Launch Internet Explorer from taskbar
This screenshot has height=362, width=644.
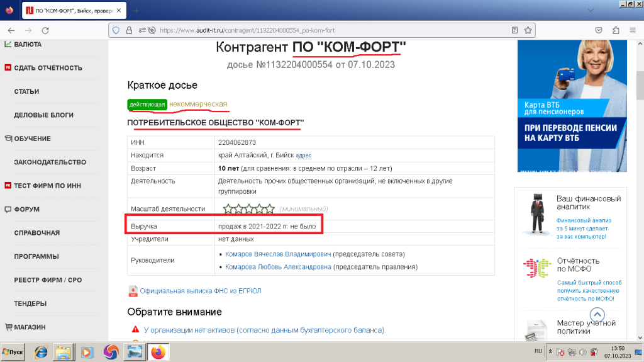[x=41, y=352]
